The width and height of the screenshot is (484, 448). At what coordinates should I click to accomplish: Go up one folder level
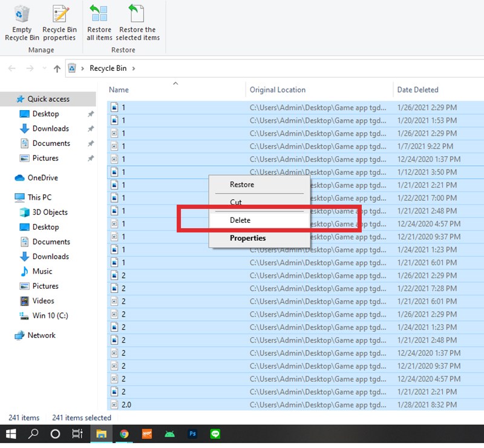[x=57, y=68]
